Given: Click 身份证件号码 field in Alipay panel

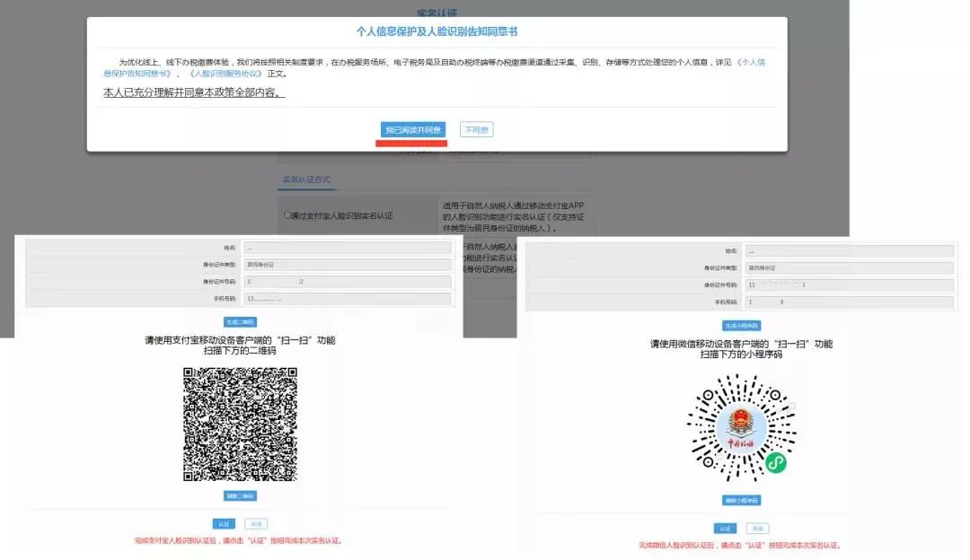Looking at the screenshot, I should [347, 281].
